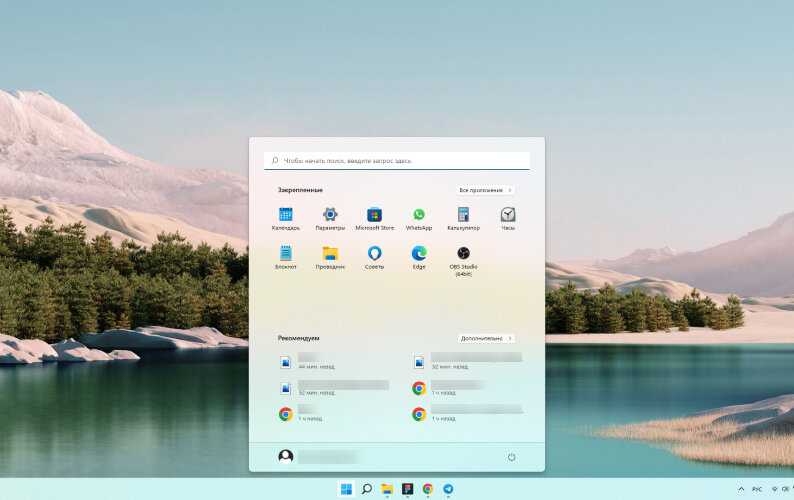Image resolution: width=794 pixels, height=500 pixels.
Task: Click the network icon in system tray
Action: (x=774, y=489)
